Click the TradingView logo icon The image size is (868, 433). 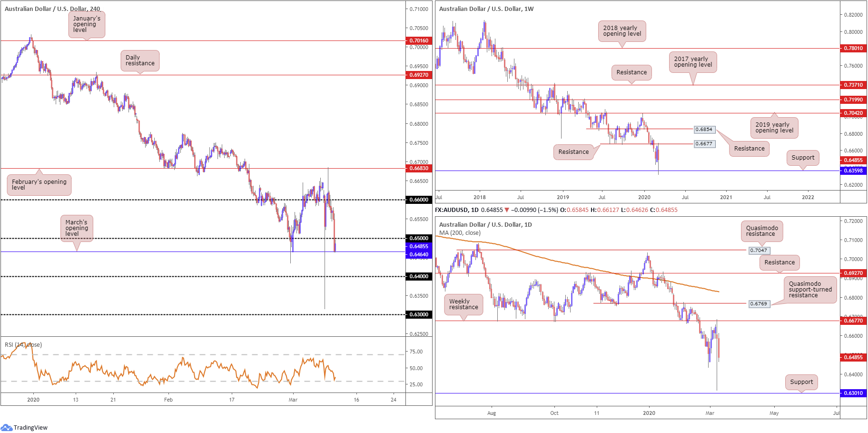6,427
